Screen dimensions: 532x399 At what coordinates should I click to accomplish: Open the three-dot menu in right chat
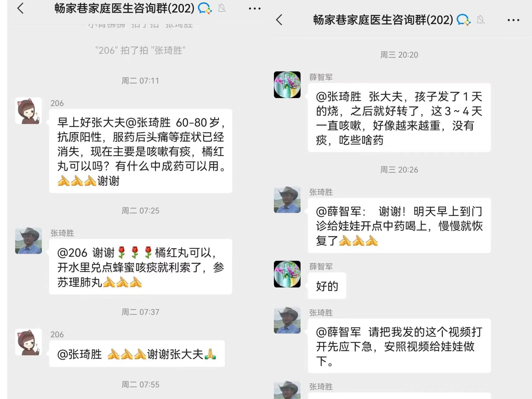pyautogui.click(x=513, y=20)
